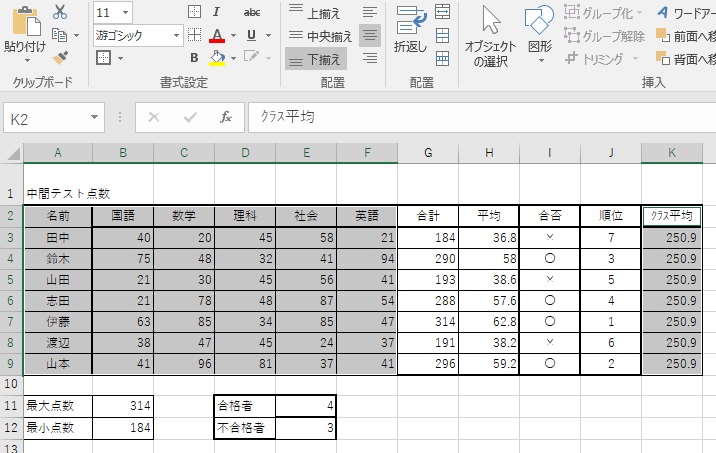This screenshot has height=453, width=716.
Task: Click the 背面へ移動 send backward button
Action: point(686,58)
